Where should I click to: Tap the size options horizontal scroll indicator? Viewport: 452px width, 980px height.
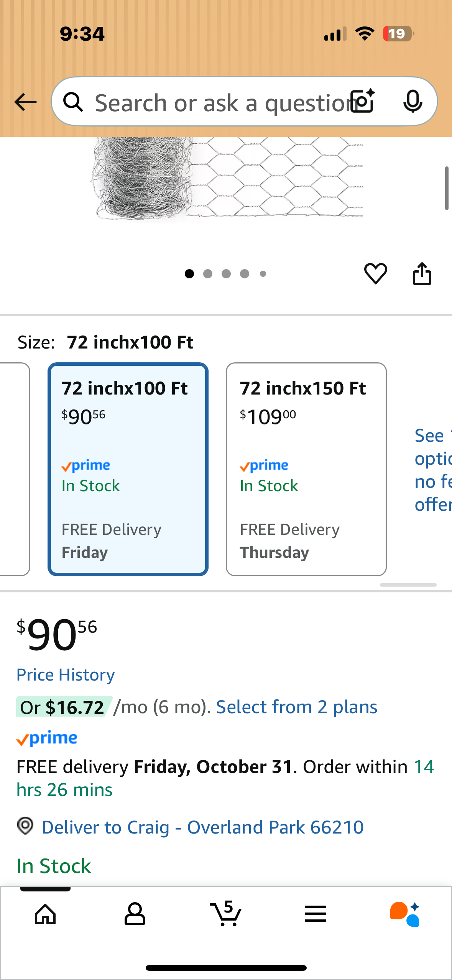(408, 585)
